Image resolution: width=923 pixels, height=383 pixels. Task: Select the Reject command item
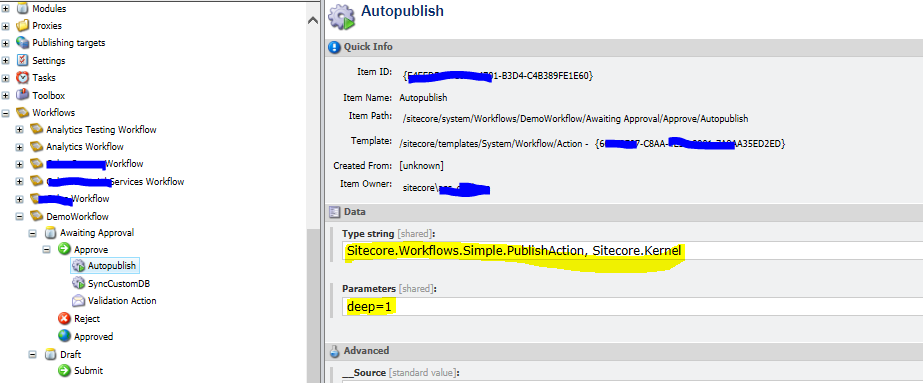87,319
